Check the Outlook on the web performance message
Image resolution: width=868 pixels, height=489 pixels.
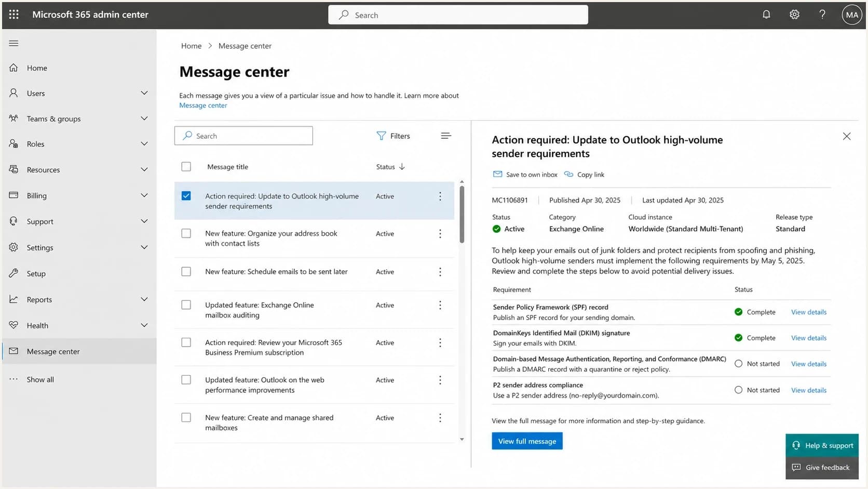tap(186, 380)
